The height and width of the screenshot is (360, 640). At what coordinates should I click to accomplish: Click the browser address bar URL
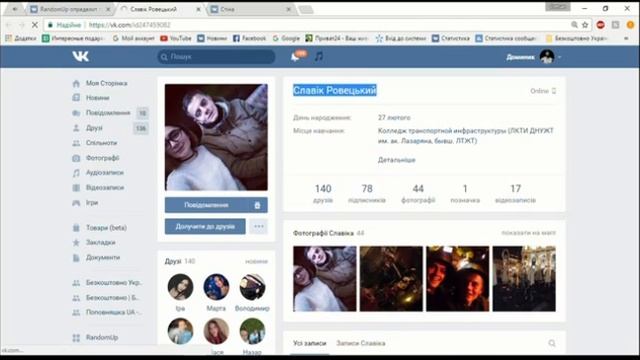pyautogui.click(x=129, y=25)
